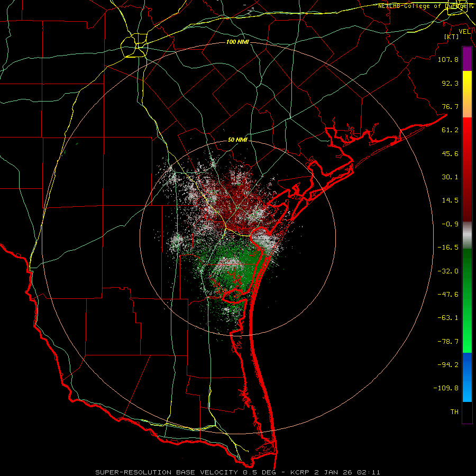Screen dimensions: 476x476
Task: Pick the blue segment of velocity color bar
Action: click(467, 377)
